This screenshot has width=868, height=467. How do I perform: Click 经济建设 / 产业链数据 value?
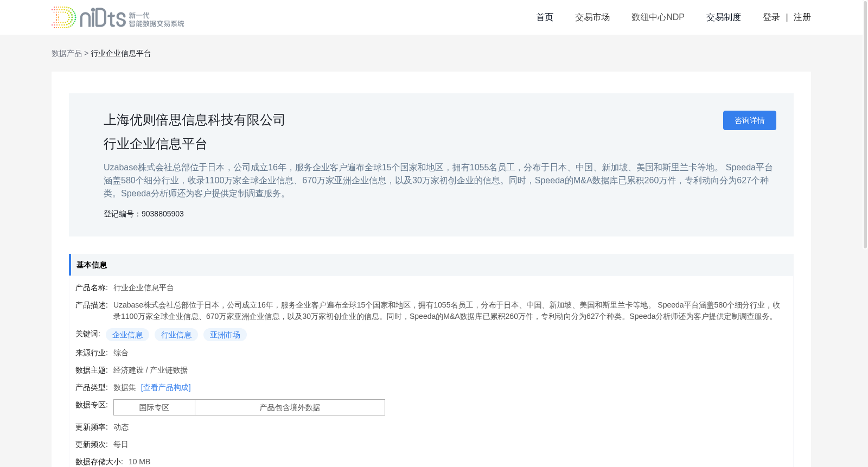click(x=150, y=370)
